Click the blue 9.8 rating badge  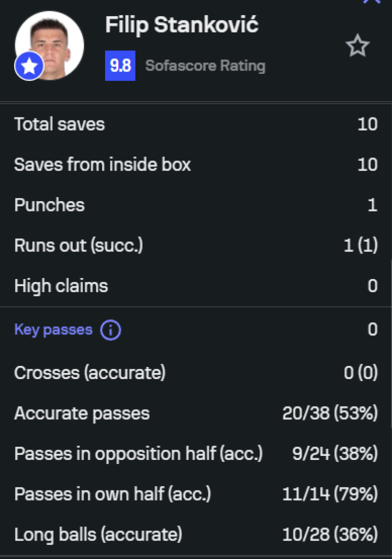pos(120,66)
